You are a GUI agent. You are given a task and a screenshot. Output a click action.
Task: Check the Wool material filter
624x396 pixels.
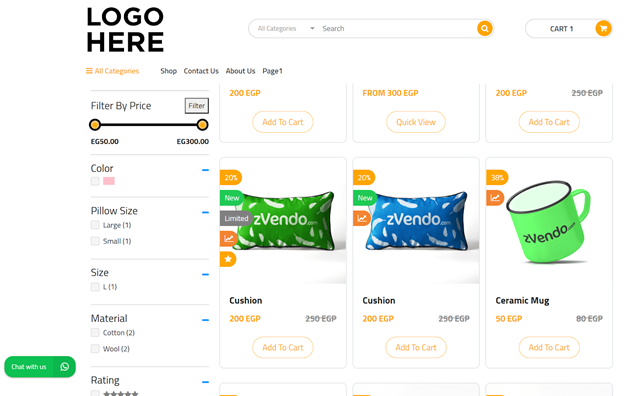[95, 349]
